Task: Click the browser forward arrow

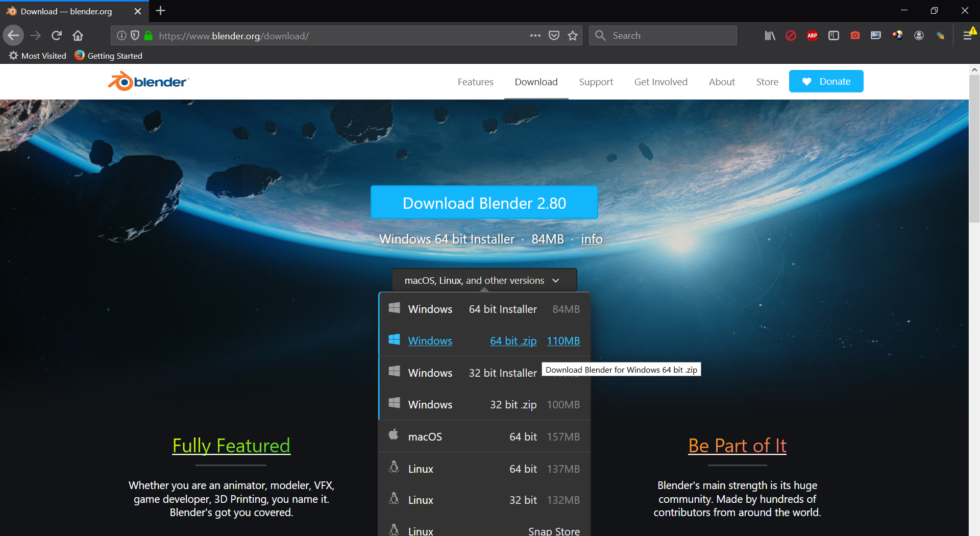Action: pos(35,36)
